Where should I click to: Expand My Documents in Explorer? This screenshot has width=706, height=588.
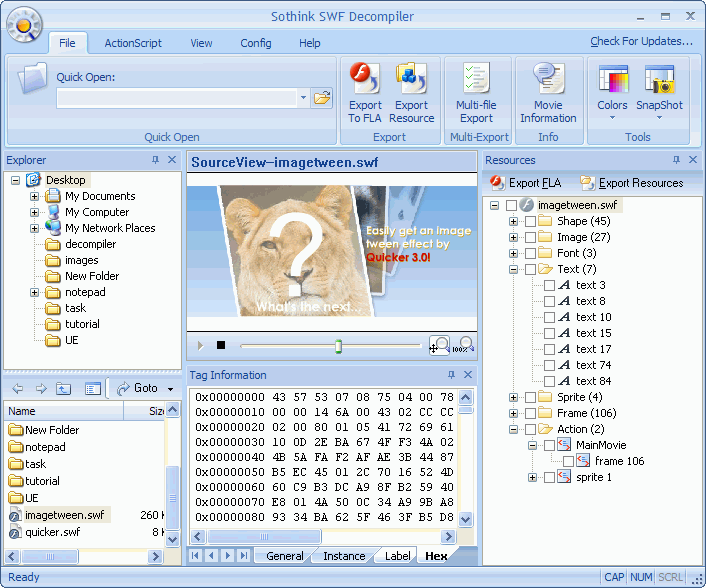pyautogui.click(x=34, y=196)
